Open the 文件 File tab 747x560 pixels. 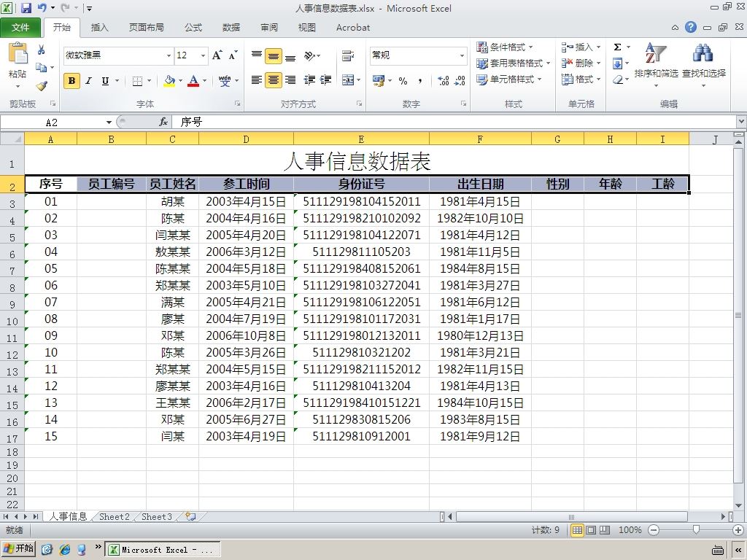[x=20, y=28]
